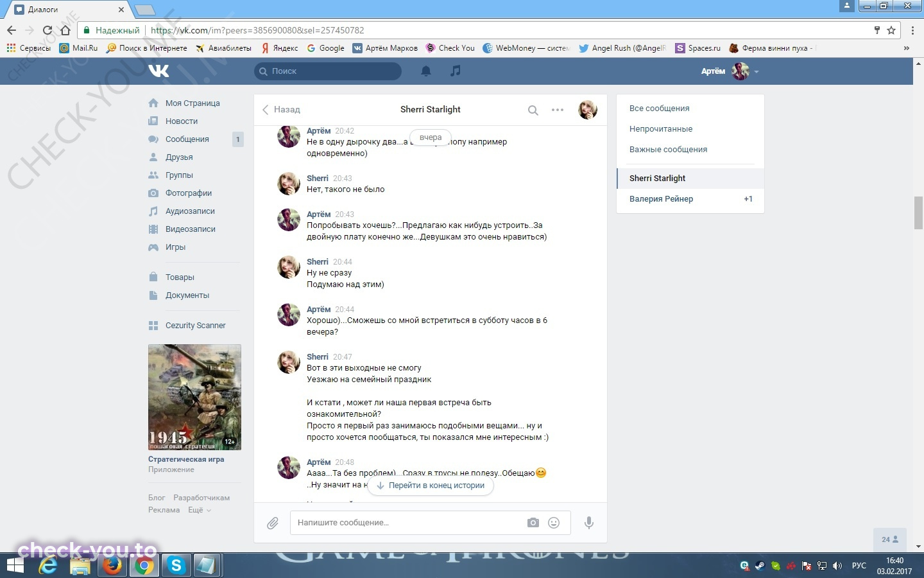Open Блог footer link

pos(157,498)
